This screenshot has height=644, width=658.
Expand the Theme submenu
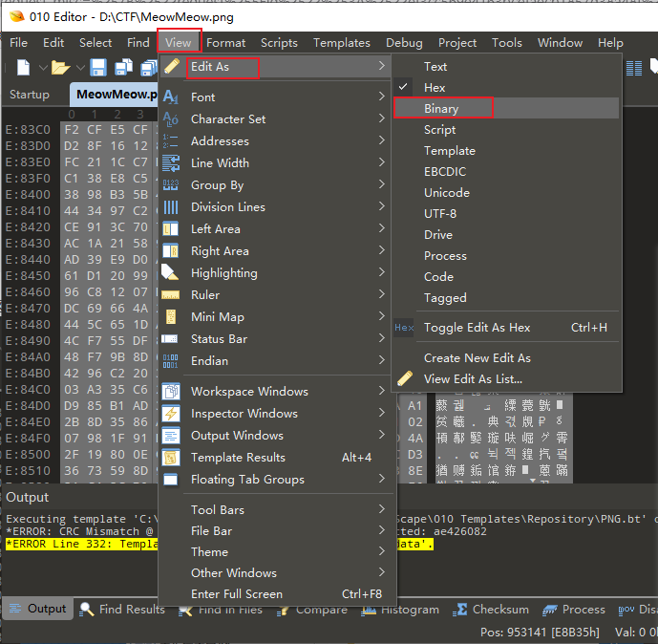click(381, 550)
